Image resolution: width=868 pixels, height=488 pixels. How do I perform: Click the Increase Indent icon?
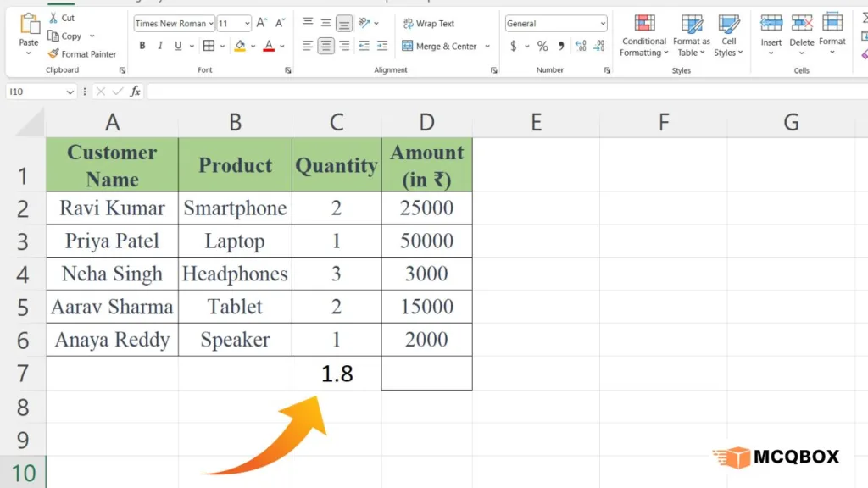[382, 47]
